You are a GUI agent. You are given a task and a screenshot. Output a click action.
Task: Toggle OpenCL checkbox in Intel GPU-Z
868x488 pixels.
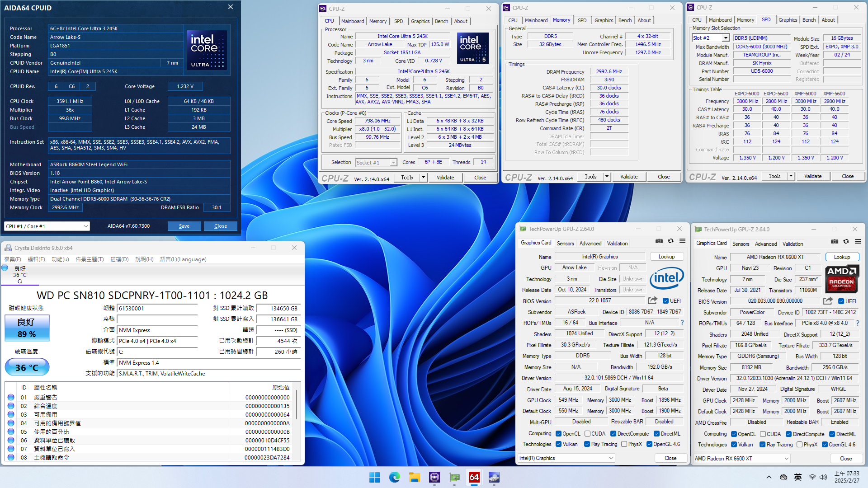(558, 434)
